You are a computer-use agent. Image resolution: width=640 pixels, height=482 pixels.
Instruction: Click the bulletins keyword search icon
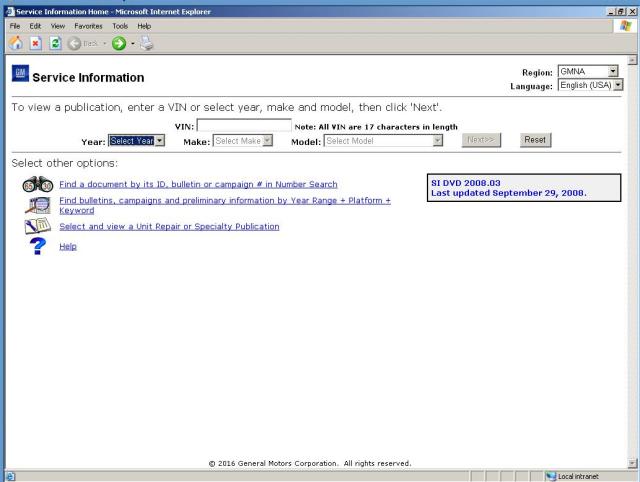pyautogui.click(x=38, y=206)
